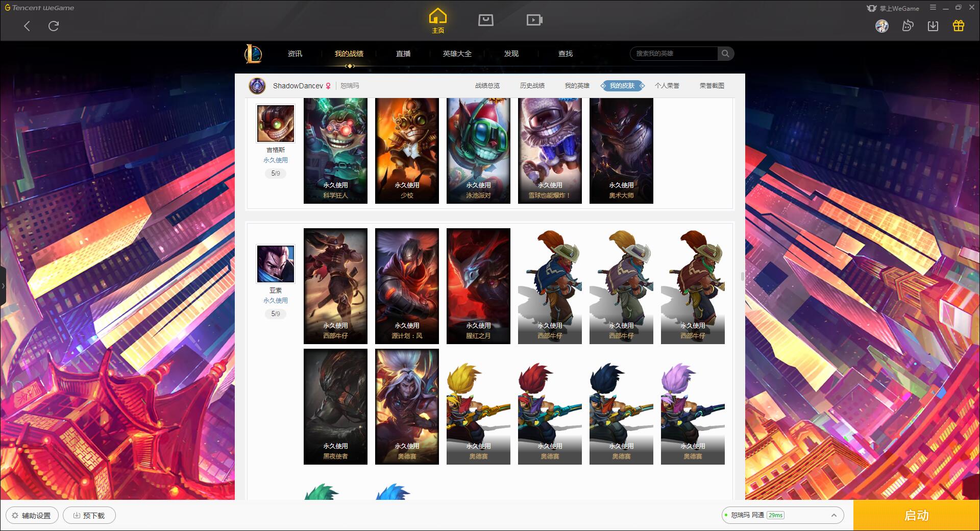980x531 pixels.
Task: Expand the left side panel handle
Action: [3, 286]
